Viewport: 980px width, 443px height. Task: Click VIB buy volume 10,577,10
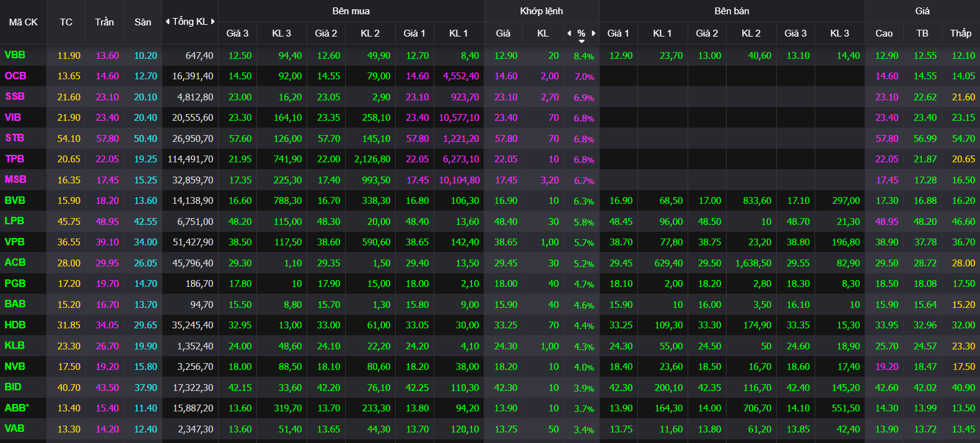[x=459, y=118]
